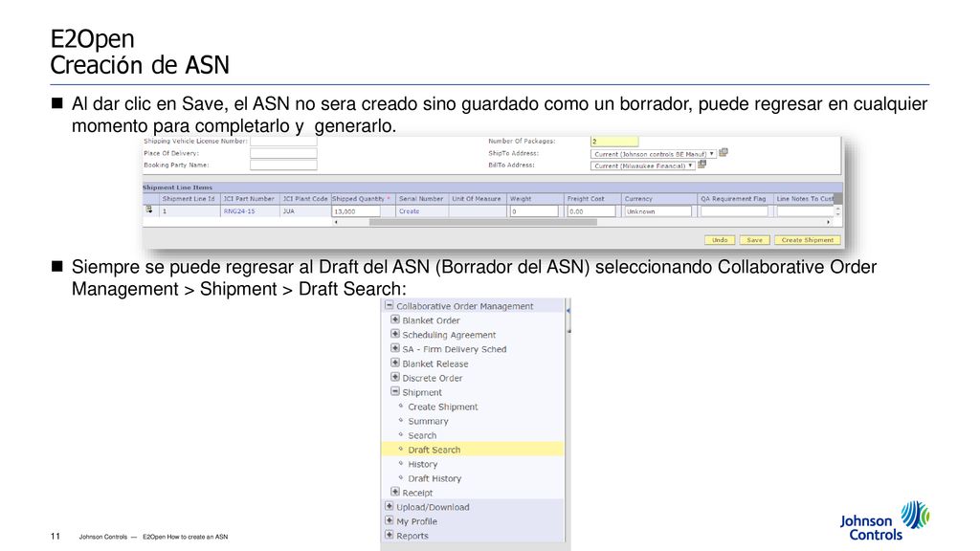Click the Shipped Quantity field showing 13,000
This screenshot has height=551, width=980.
pyautogui.click(x=356, y=211)
